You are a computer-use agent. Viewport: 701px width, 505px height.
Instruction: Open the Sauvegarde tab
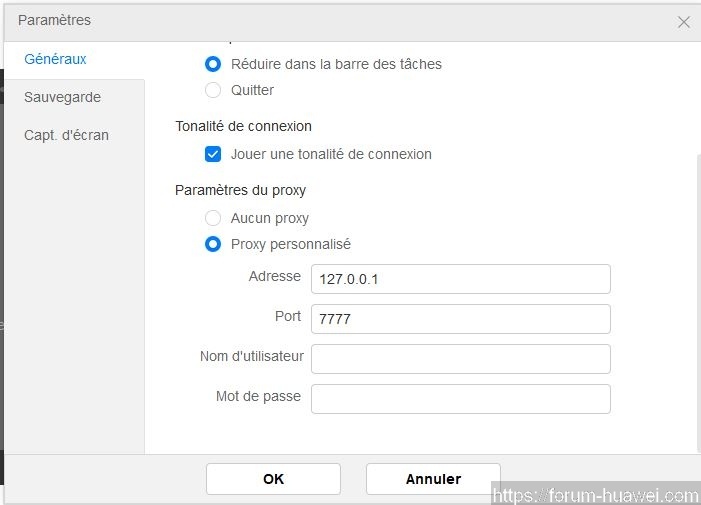(x=63, y=97)
